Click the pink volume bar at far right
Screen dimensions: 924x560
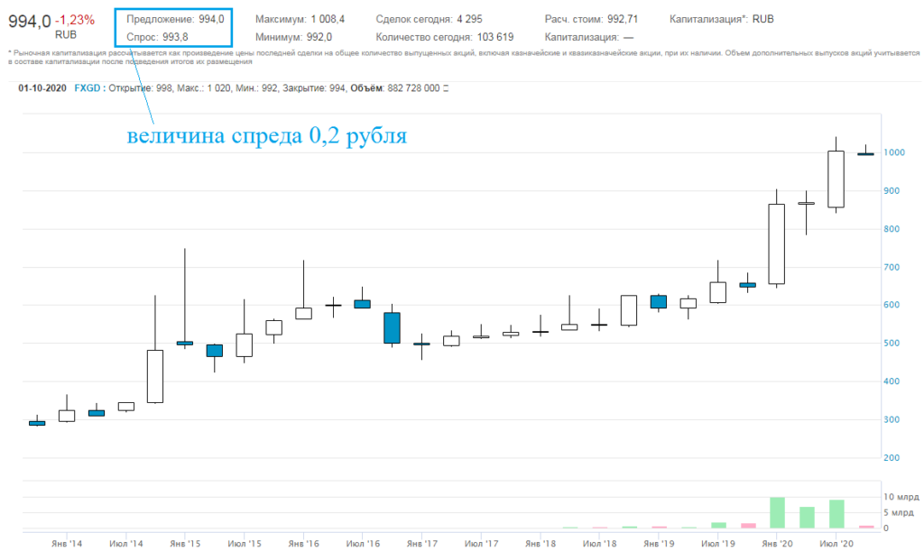pyautogui.click(x=866, y=527)
